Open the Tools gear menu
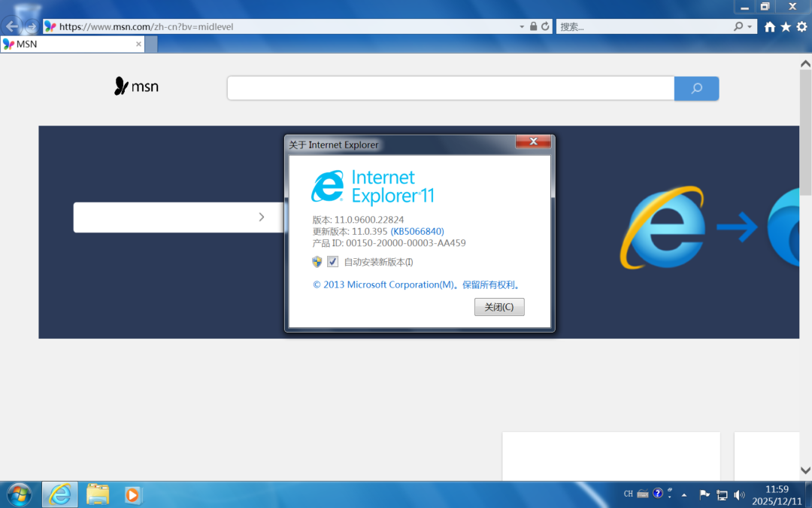The height and width of the screenshot is (508, 812). click(801, 27)
